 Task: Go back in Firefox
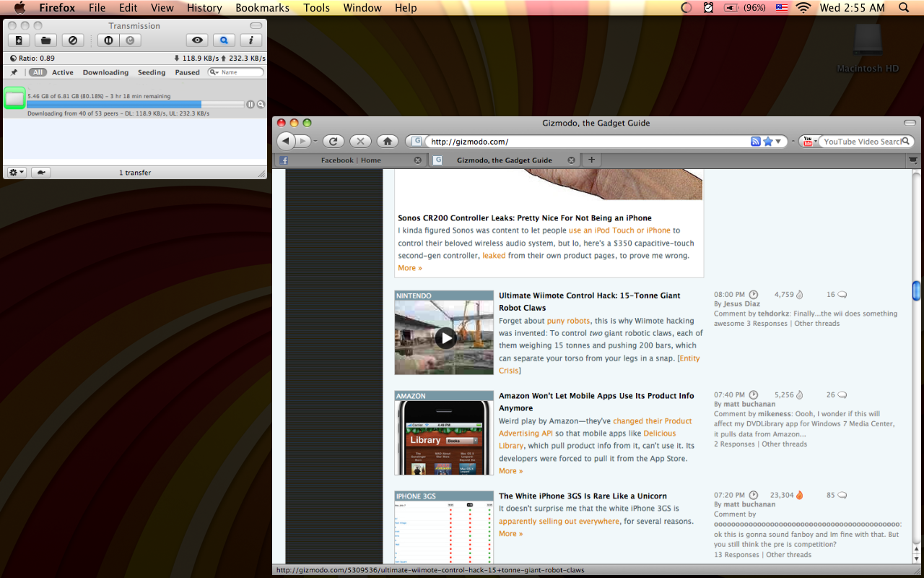(x=287, y=141)
